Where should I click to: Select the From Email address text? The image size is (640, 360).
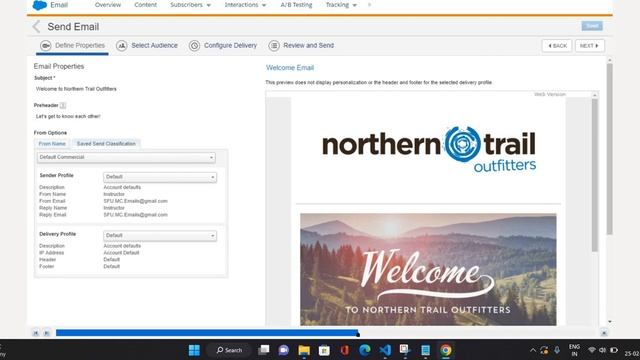point(136,201)
